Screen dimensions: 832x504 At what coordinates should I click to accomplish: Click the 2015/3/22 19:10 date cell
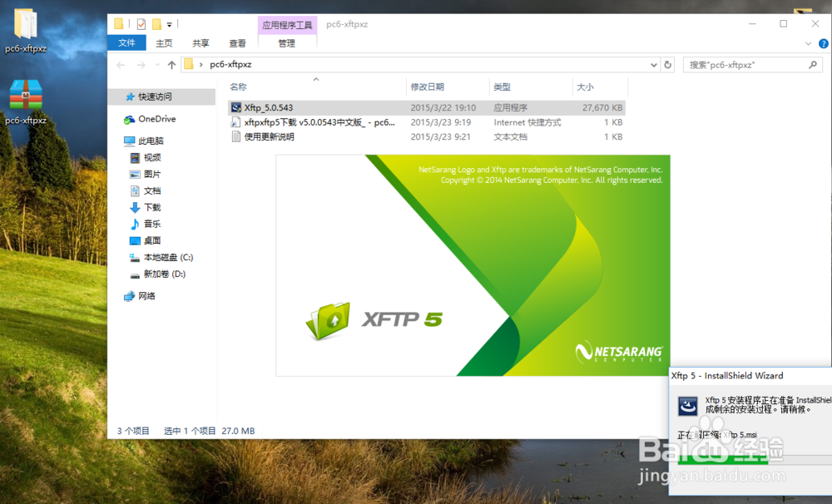[x=443, y=107]
